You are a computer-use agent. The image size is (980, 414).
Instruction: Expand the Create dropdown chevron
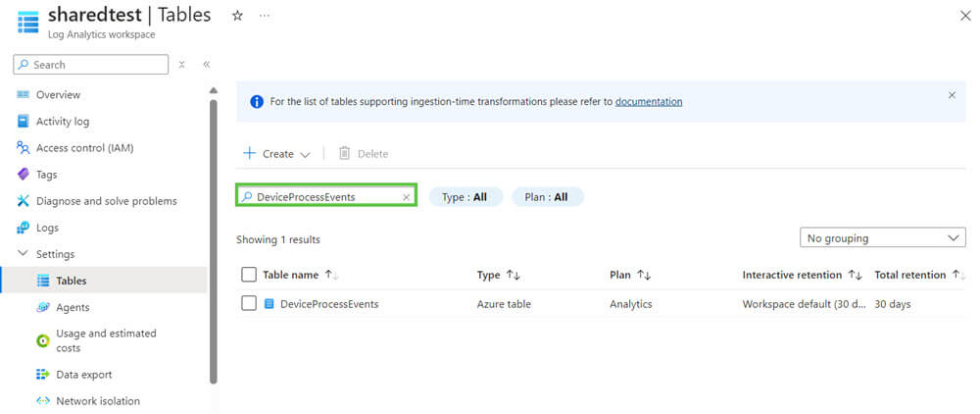click(x=305, y=154)
